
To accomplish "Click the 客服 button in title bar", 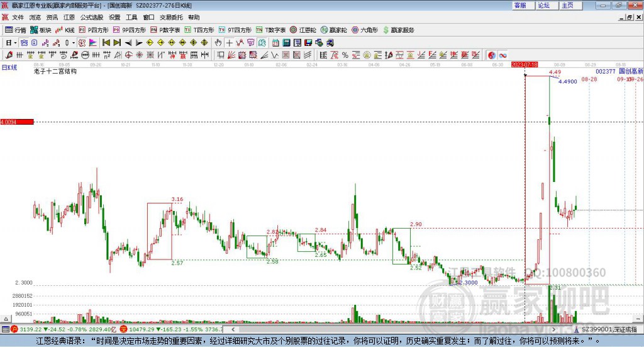I will (521, 5).
